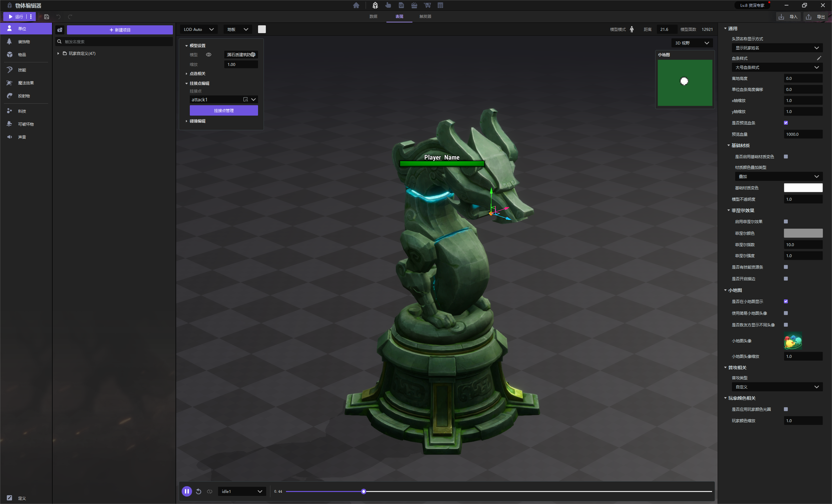Open the LOD Auto dropdown
This screenshot has height=504, width=832.
[x=199, y=29]
